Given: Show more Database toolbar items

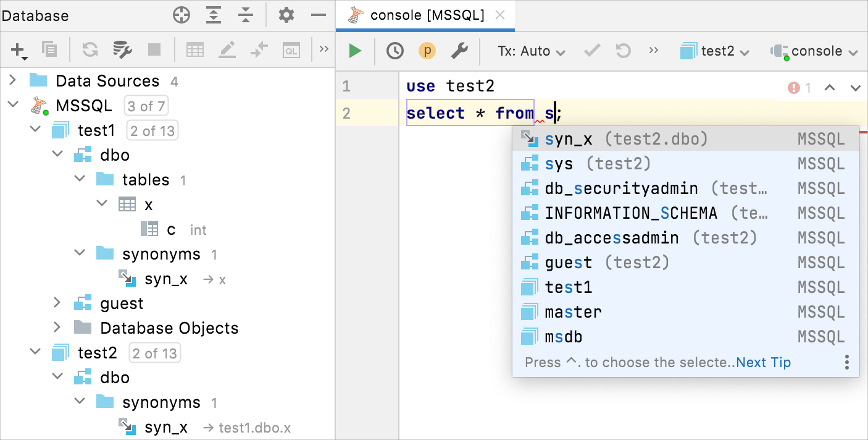Looking at the screenshot, I should tap(323, 50).
